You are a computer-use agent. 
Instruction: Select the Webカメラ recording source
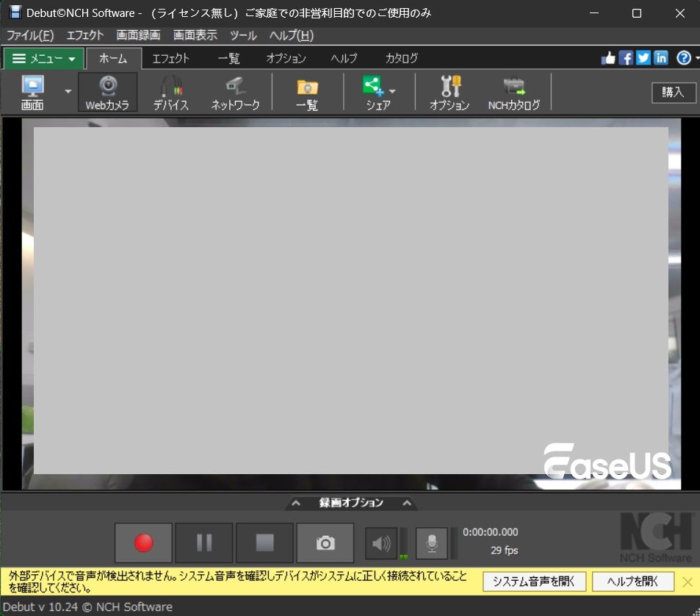(107, 93)
